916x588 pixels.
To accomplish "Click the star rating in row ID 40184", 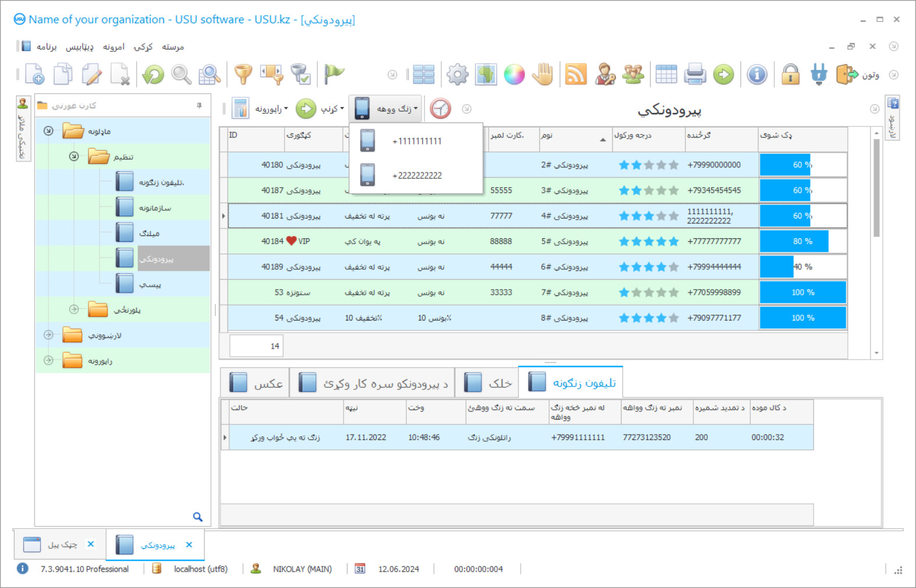I will coord(648,241).
